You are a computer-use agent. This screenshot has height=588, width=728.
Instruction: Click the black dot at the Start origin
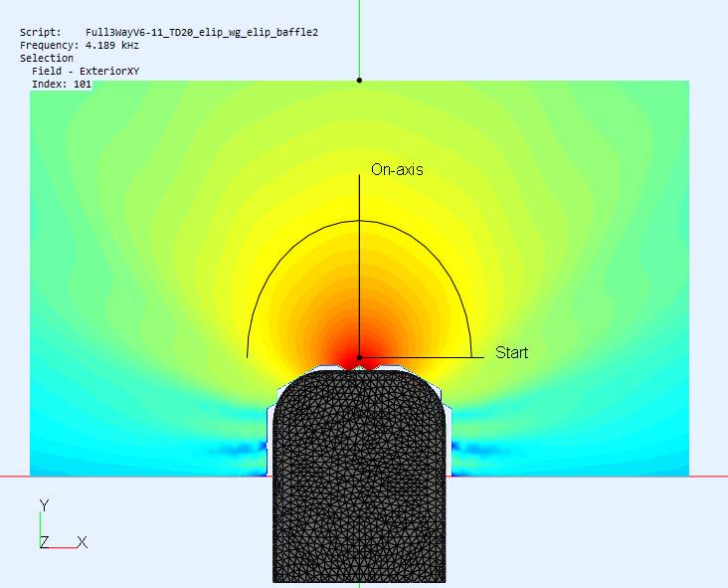coord(359,357)
